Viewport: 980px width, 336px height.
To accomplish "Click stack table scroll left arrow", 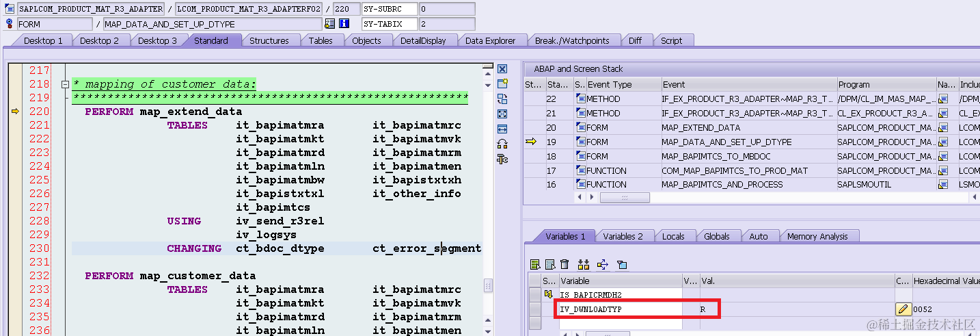I will tap(581, 198).
